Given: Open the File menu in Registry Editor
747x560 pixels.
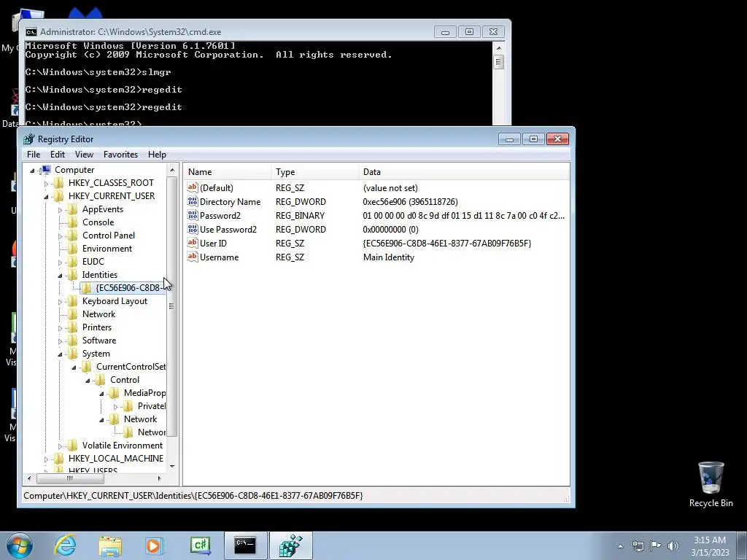Looking at the screenshot, I should (x=34, y=155).
